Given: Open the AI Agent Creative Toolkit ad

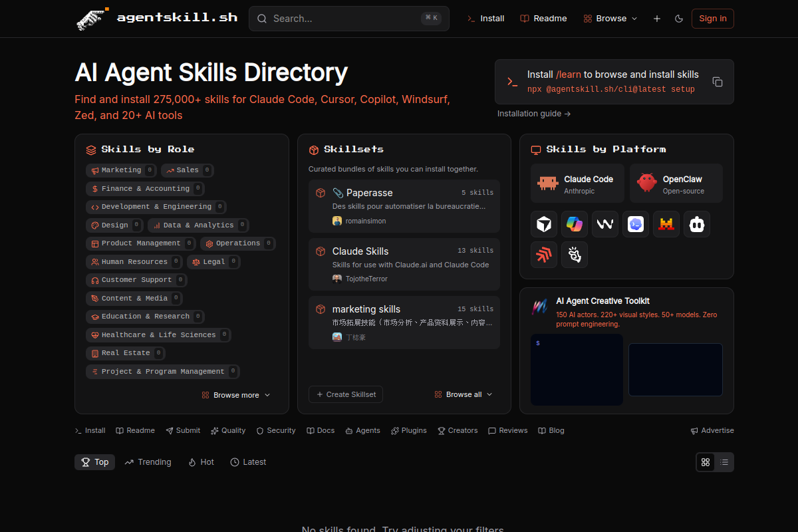Looking at the screenshot, I should point(626,350).
